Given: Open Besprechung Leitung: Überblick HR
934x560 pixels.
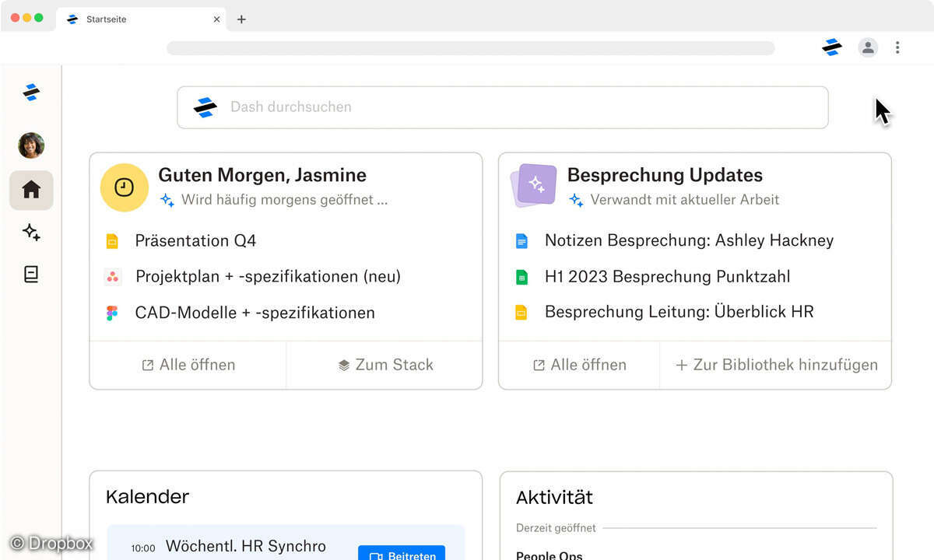Looking at the screenshot, I should point(679,312).
